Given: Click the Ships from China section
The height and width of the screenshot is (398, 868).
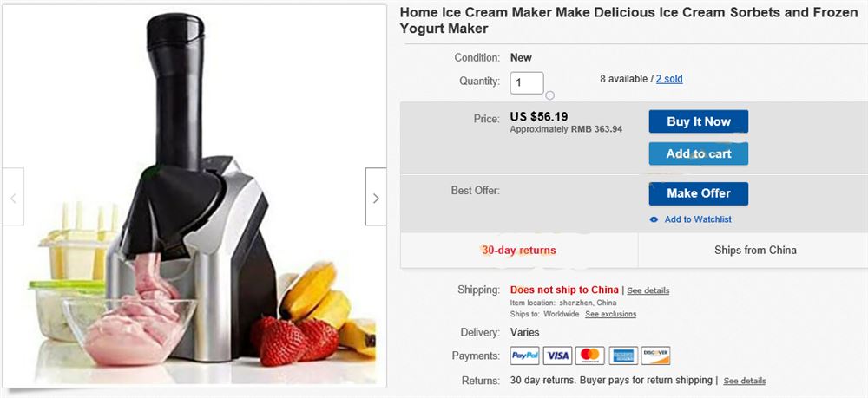Looking at the screenshot, I should click(x=754, y=251).
